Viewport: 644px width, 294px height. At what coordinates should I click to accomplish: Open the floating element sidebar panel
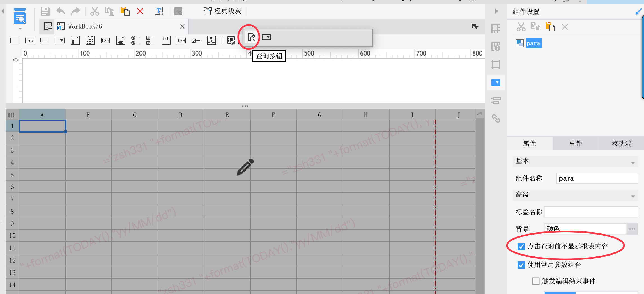[496, 65]
